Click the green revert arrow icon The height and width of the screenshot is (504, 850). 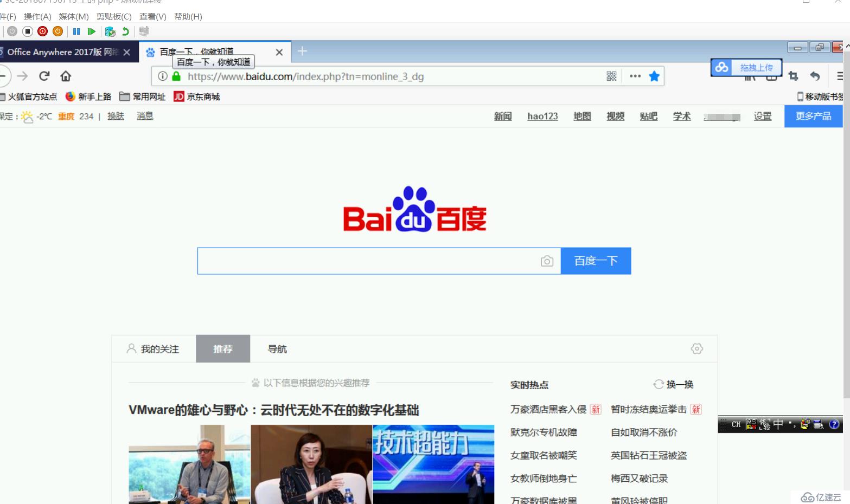pos(126,31)
